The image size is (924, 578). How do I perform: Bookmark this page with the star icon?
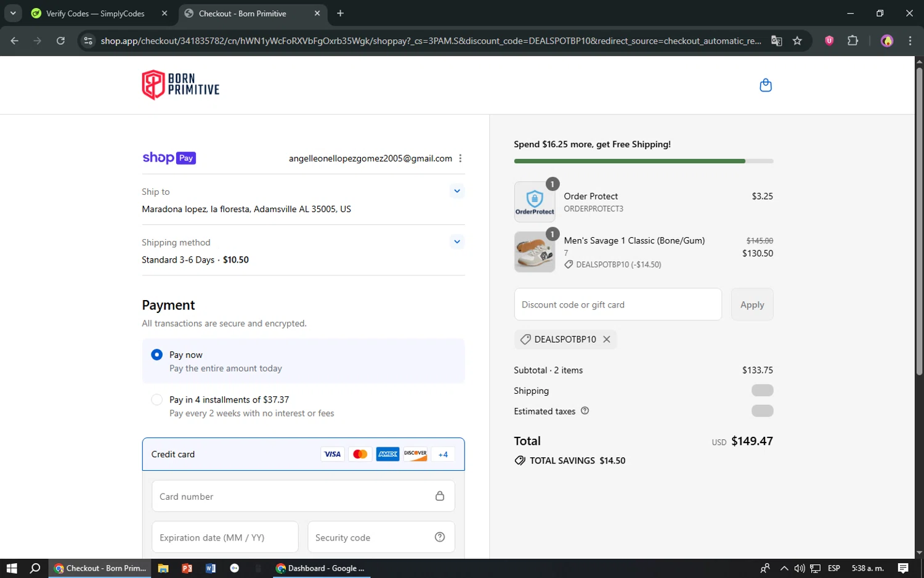(x=797, y=41)
